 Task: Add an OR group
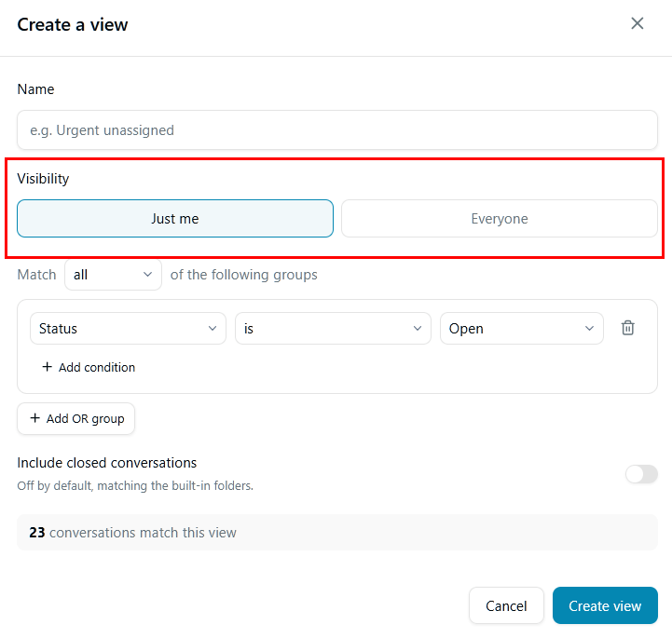click(75, 418)
